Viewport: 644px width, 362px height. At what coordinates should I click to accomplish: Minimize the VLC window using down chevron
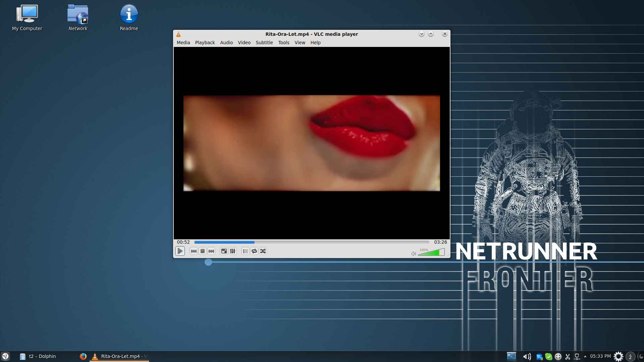(x=422, y=34)
